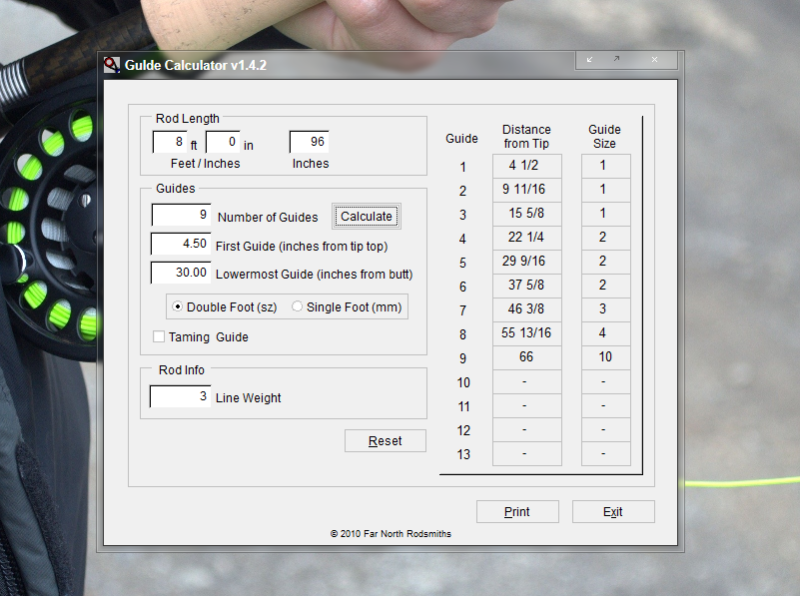Click the Lowermost Guide distance field
This screenshot has height=596, width=800.
(181, 272)
